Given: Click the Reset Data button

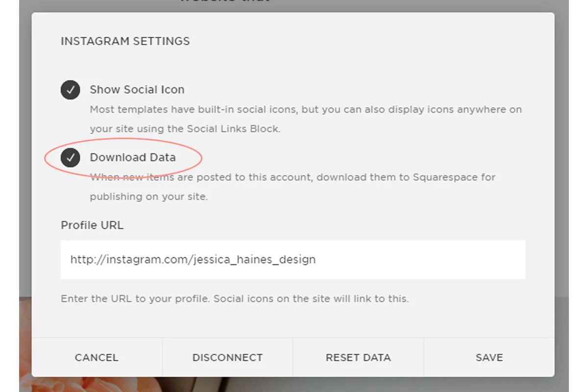Looking at the screenshot, I should pyautogui.click(x=358, y=358).
